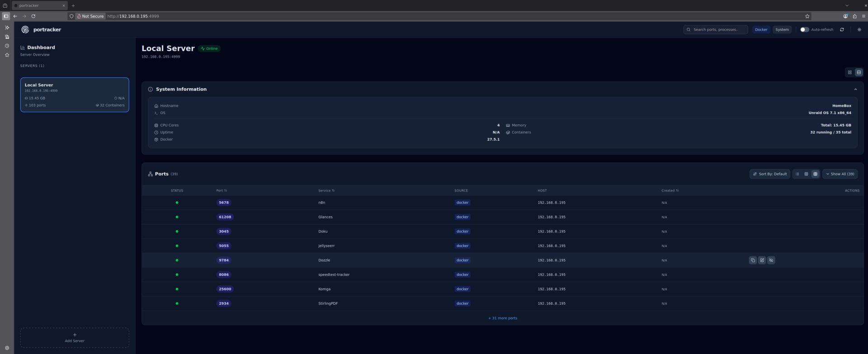The image size is (868, 354).
Task: Select the portracker browser tab
Action: tap(39, 5)
